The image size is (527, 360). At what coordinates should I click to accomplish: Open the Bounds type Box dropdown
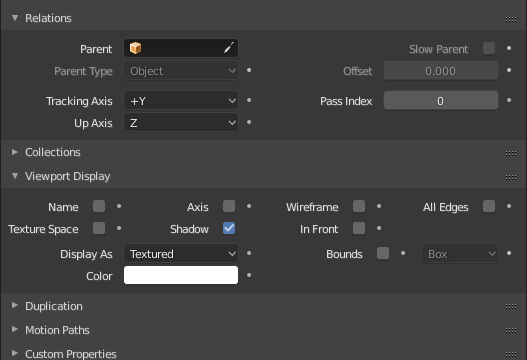[x=460, y=253]
